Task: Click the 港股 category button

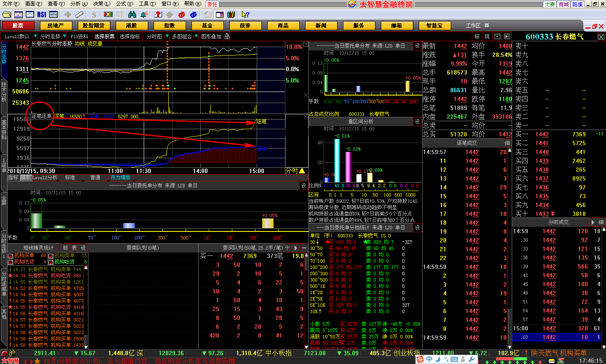Action: coord(131,26)
